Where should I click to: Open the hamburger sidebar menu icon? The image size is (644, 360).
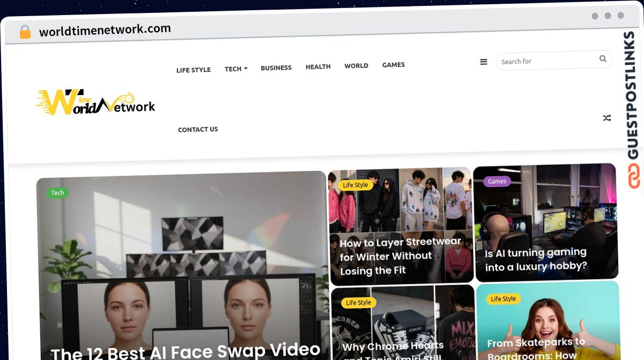pos(484,62)
